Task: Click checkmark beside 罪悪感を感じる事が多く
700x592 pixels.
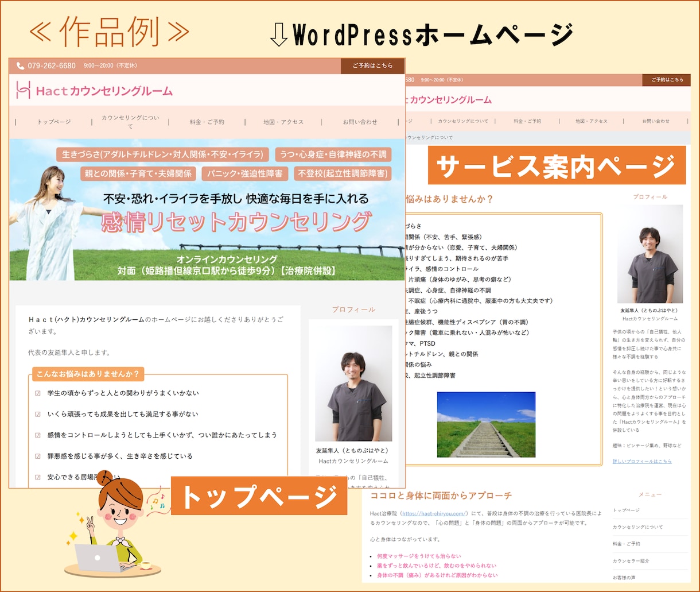Action: click(38, 456)
